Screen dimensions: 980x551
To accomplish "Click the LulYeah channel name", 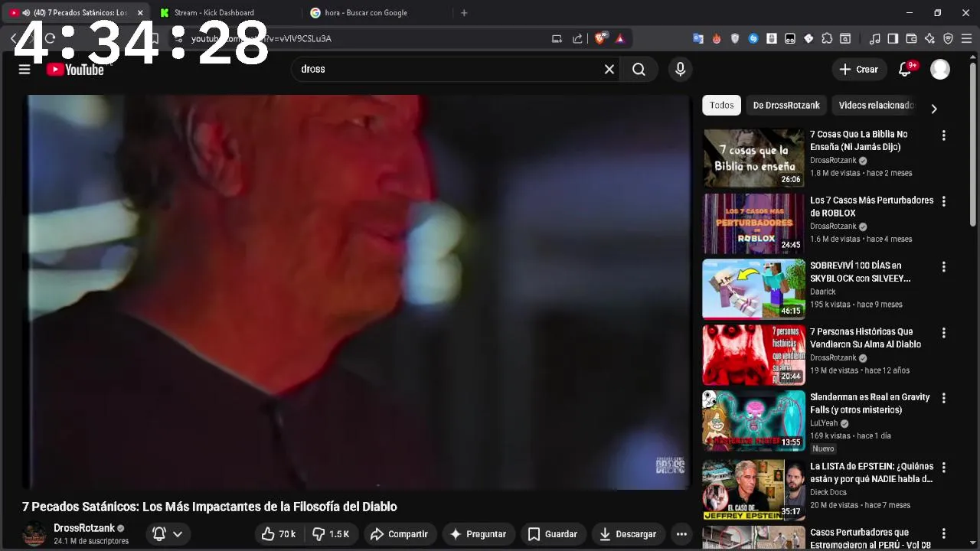I will (x=824, y=423).
